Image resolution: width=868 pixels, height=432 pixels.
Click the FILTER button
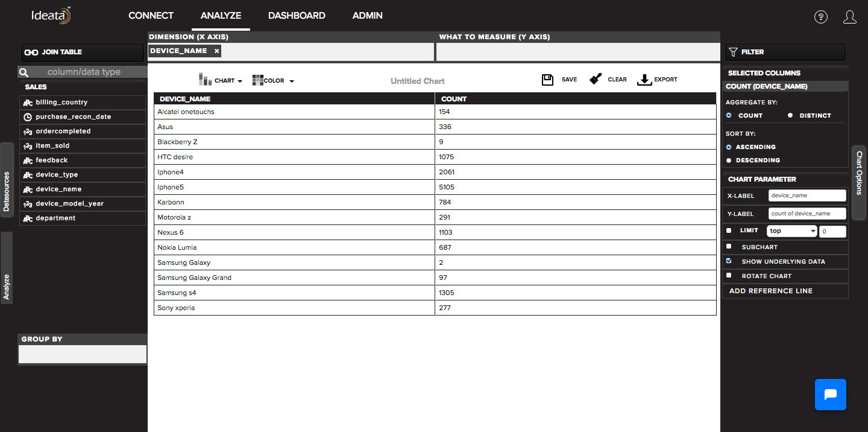tap(785, 52)
